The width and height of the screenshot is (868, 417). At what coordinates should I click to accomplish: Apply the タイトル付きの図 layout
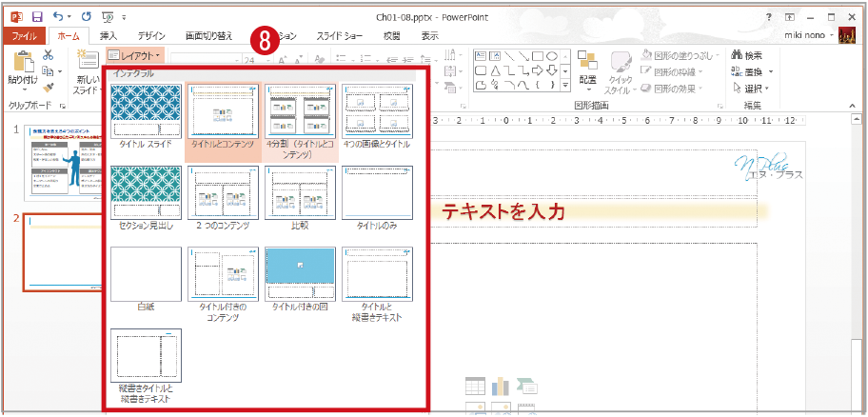300,279
